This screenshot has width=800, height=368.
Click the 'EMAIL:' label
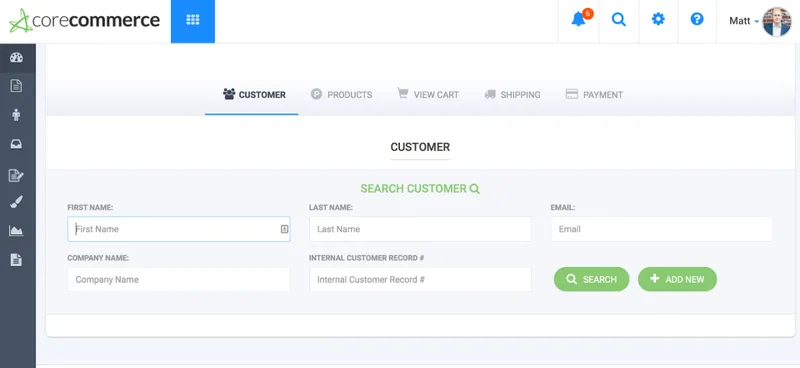pos(563,208)
